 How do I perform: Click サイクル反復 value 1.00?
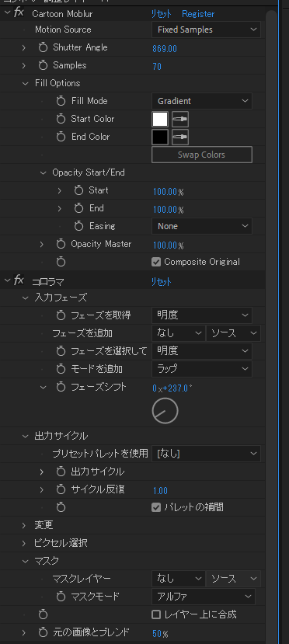(160, 491)
